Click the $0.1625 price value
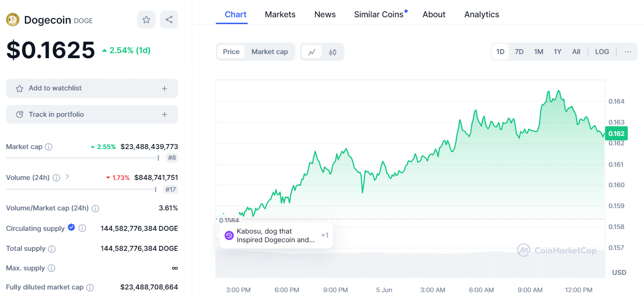The height and width of the screenshot is (299, 644). (x=50, y=50)
